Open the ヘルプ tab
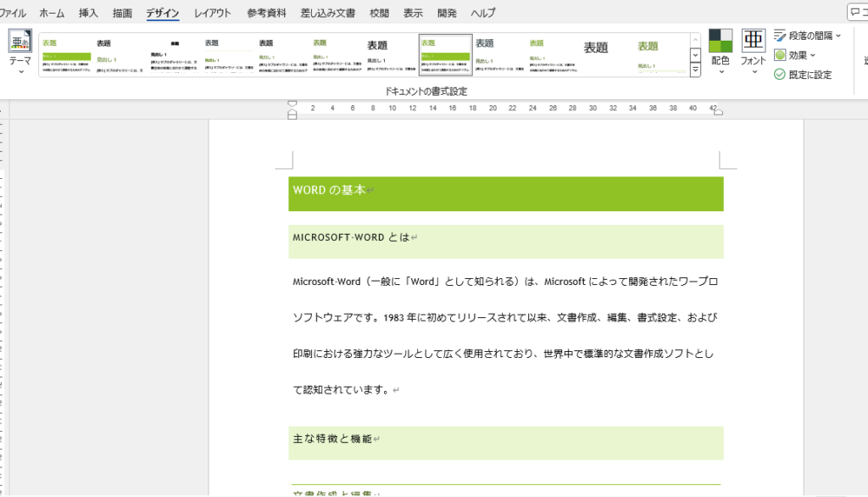 pos(482,13)
